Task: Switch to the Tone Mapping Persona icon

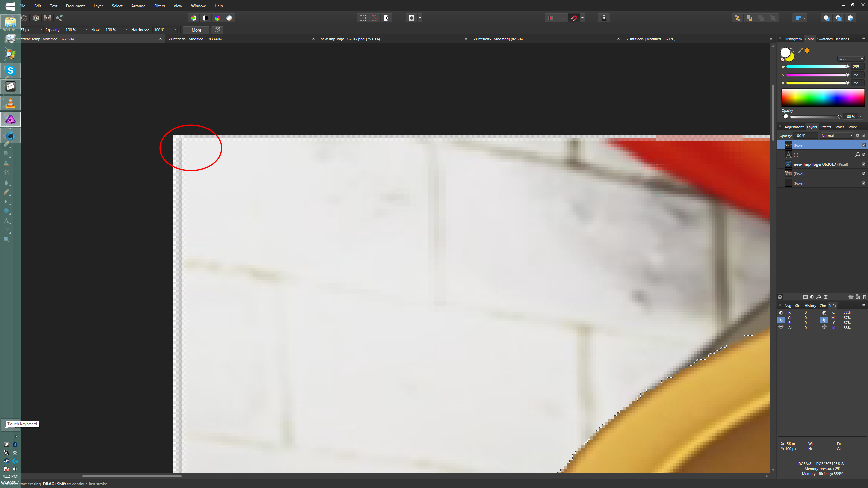Action: [x=47, y=18]
